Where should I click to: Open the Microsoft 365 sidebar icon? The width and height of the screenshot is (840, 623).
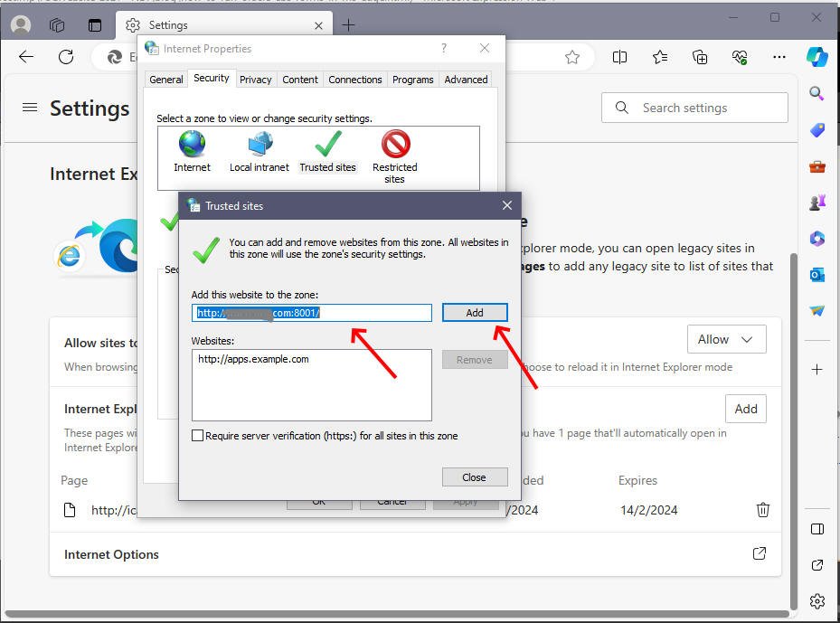(x=817, y=239)
